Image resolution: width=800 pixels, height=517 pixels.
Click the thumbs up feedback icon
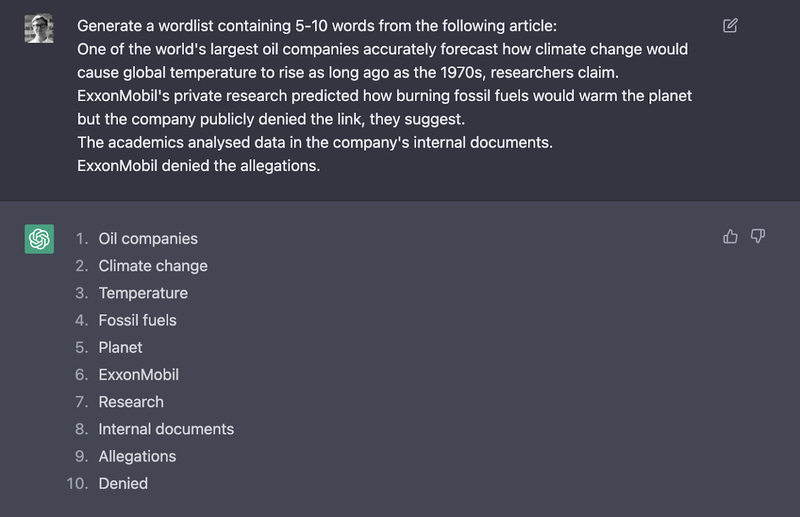[730, 236]
